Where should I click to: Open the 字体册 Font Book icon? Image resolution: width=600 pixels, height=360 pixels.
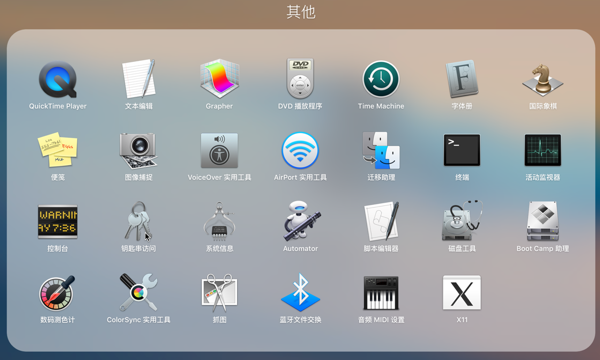(x=462, y=79)
